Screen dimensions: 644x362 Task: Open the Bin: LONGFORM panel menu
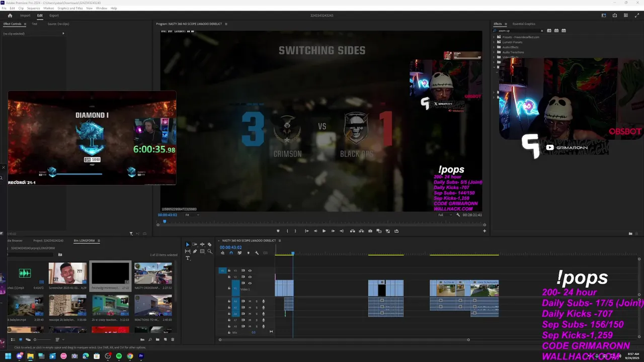pos(99,241)
